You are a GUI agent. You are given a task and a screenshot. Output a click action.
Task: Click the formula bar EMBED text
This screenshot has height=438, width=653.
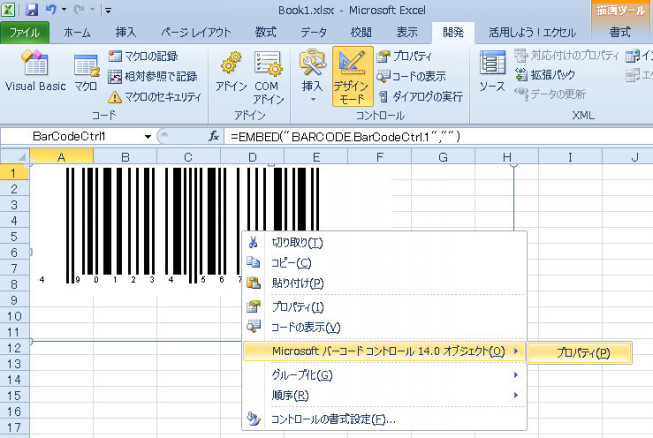click(x=345, y=137)
